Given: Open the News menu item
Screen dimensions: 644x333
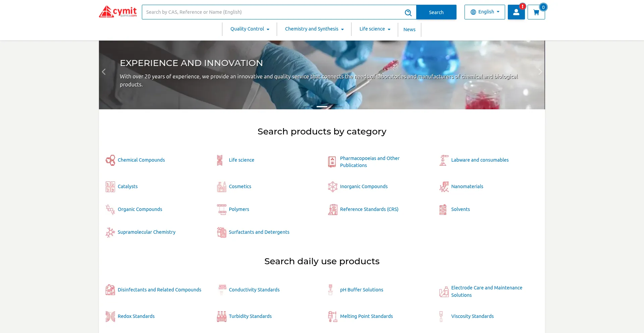Looking at the screenshot, I should point(409,30).
